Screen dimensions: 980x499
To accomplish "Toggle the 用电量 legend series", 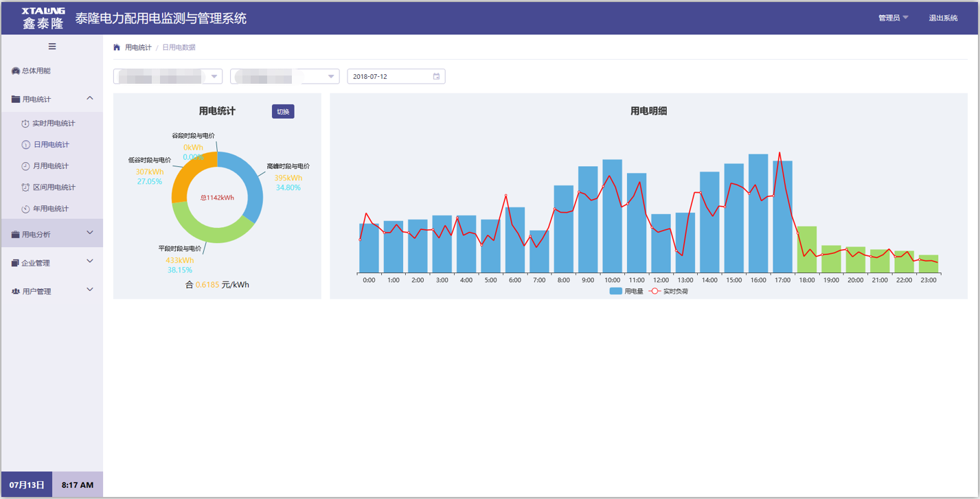I will click(x=626, y=291).
